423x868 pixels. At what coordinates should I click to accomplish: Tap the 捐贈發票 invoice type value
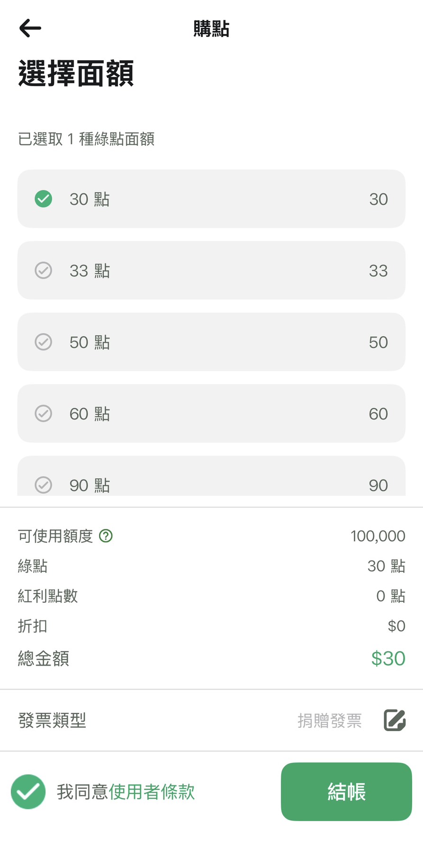330,721
